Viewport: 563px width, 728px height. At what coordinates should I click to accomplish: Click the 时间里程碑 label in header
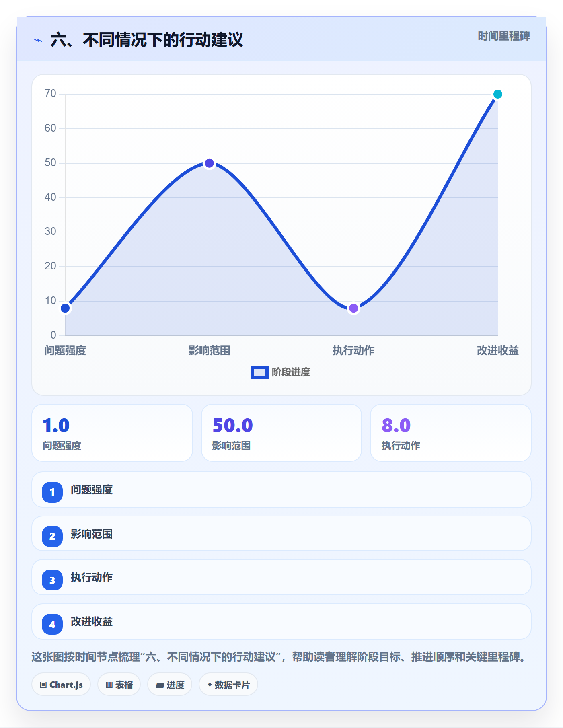point(503,36)
